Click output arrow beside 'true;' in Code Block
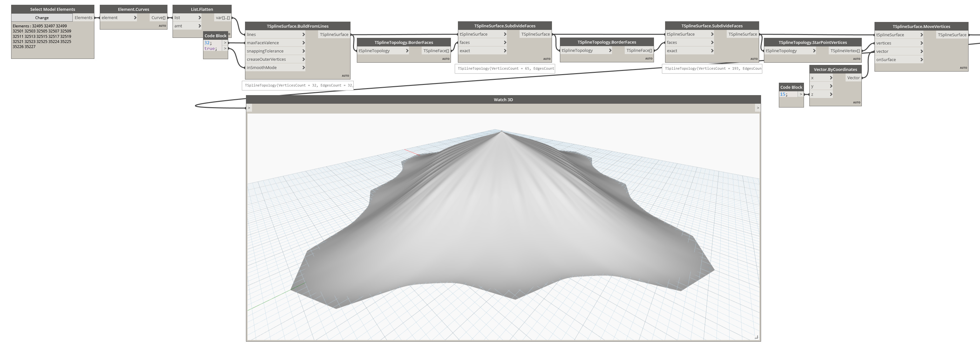980x355 pixels. [x=225, y=48]
